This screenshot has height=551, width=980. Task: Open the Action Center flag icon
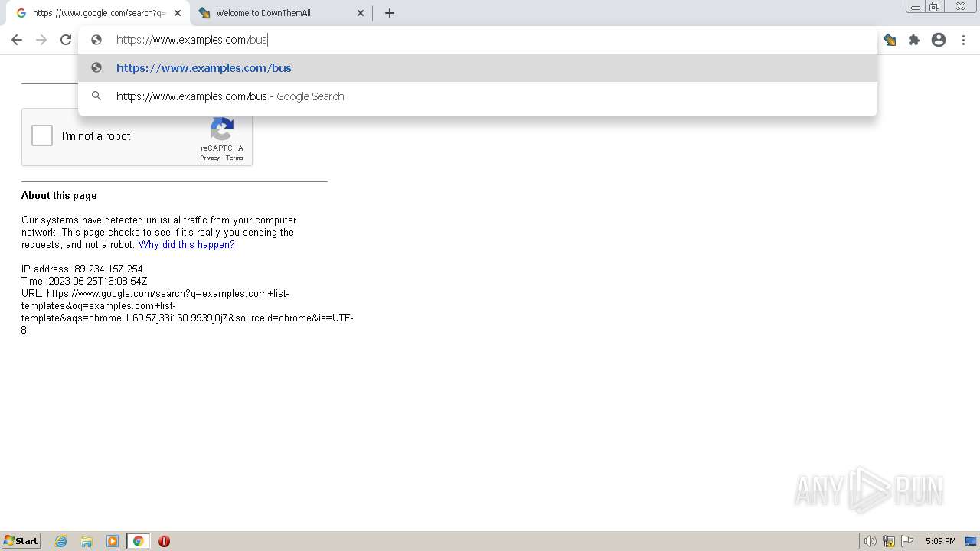coord(907,541)
